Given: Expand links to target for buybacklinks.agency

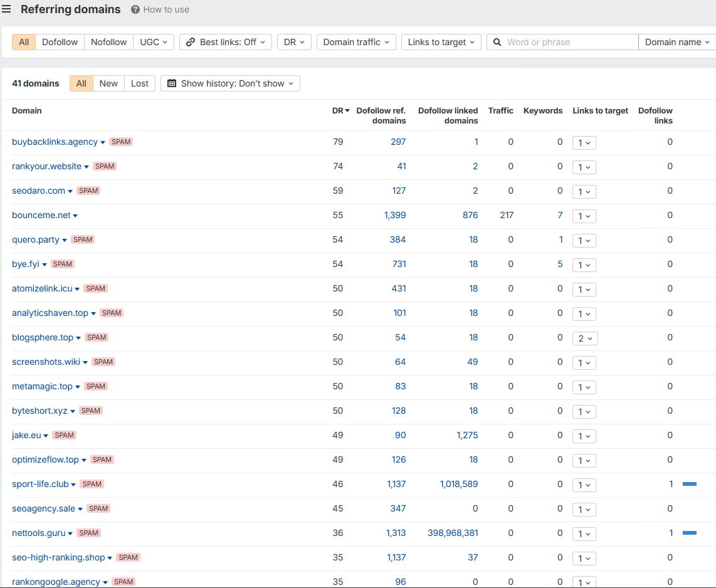Looking at the screenshot, I should (x=584, y=143).
